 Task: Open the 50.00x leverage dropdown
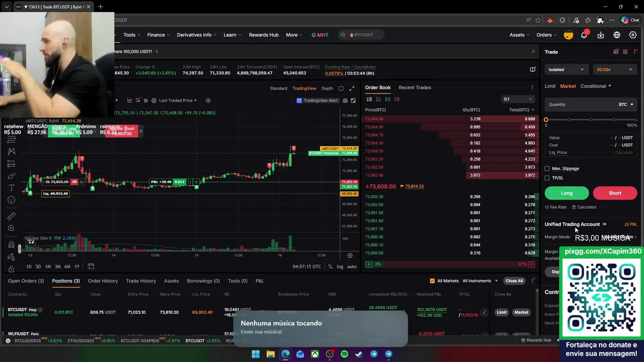615,70
